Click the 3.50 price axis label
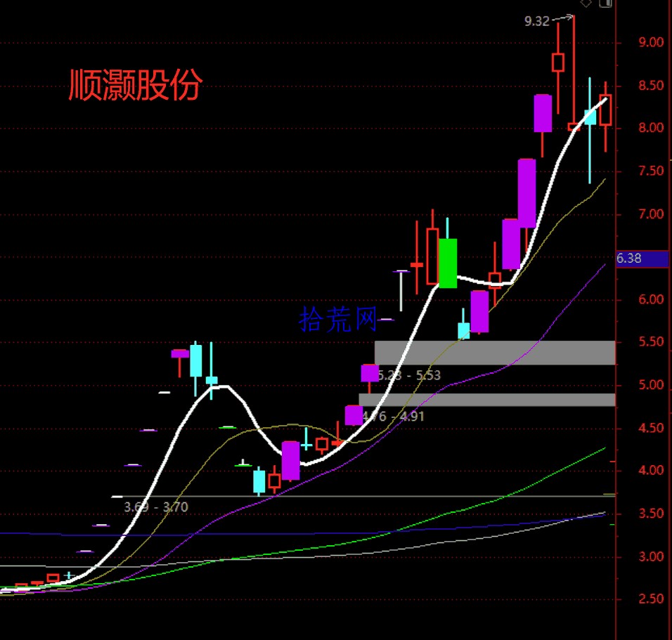This screenshot has width=672, height=640. click(651, 514)
